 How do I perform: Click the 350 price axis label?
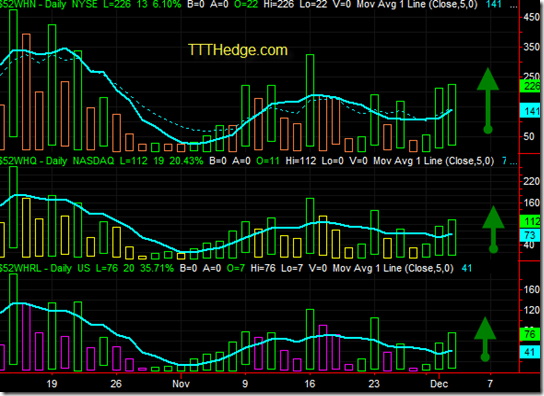click(531, 47)
